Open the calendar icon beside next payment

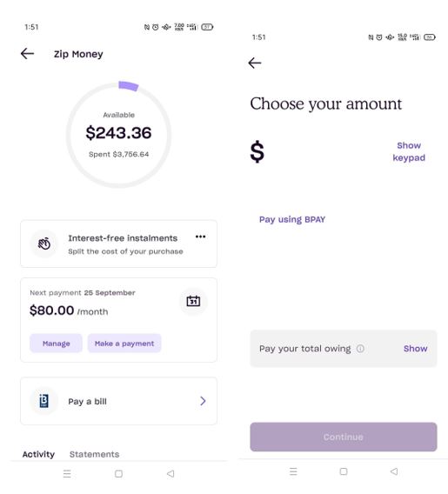click(x=193, y=301)
